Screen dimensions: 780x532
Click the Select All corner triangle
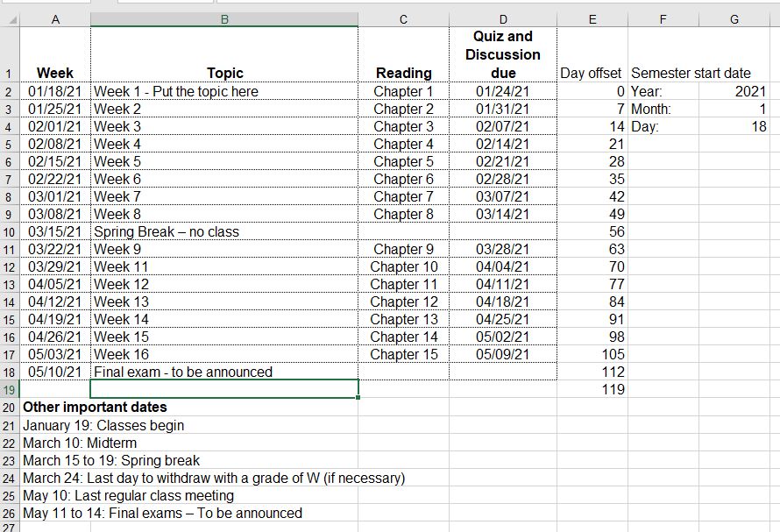pyautogui.click(x=10, y=18)
